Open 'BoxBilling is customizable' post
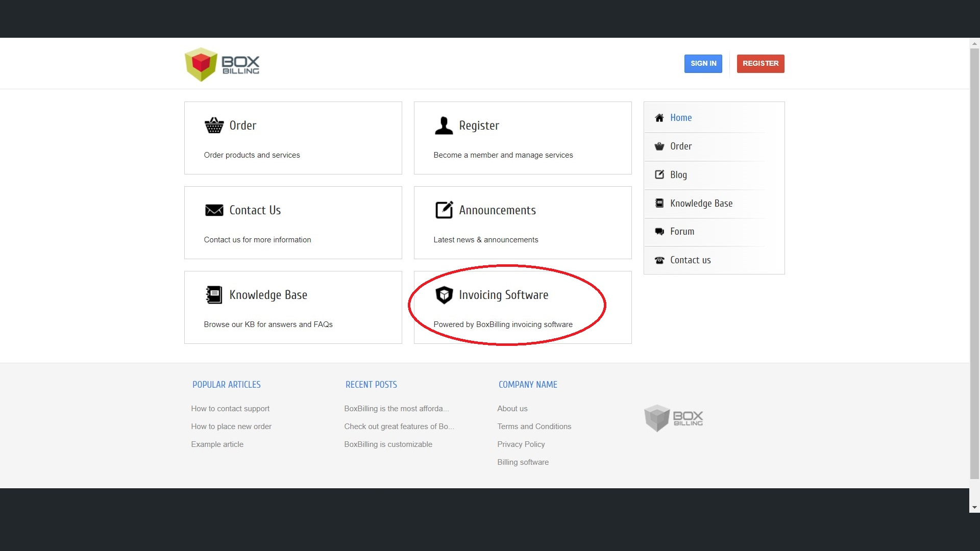 pyautogui.click(x=388, y=444)
